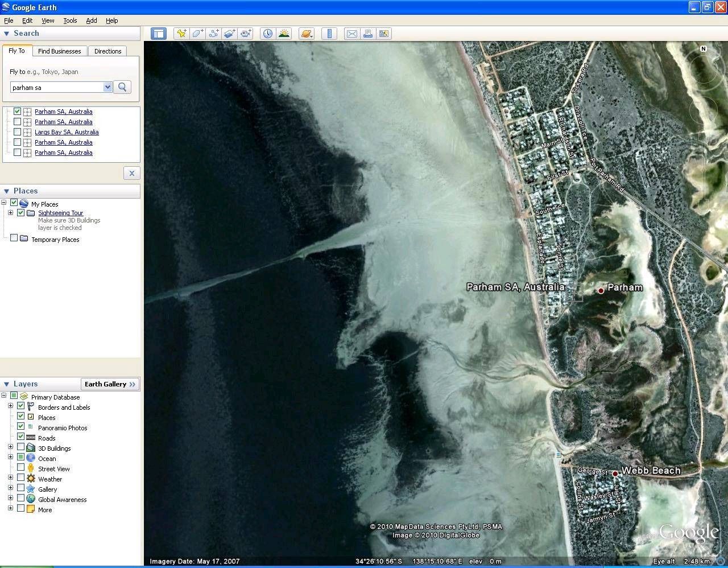This screenshot has width=728, height=568.
Task: Click the Earth Gallery button
Action: [110, 384]
